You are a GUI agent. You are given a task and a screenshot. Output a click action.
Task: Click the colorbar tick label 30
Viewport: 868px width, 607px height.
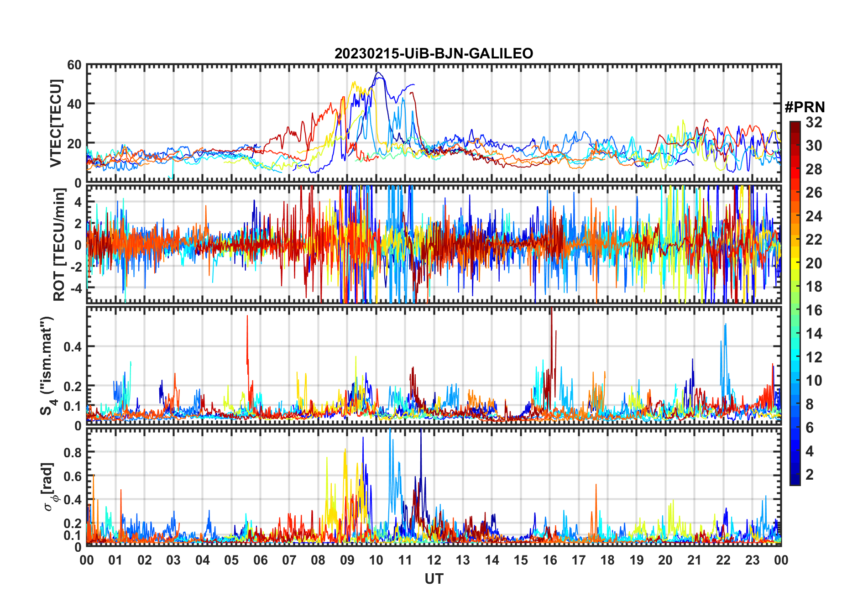click(x=814, y=146)
